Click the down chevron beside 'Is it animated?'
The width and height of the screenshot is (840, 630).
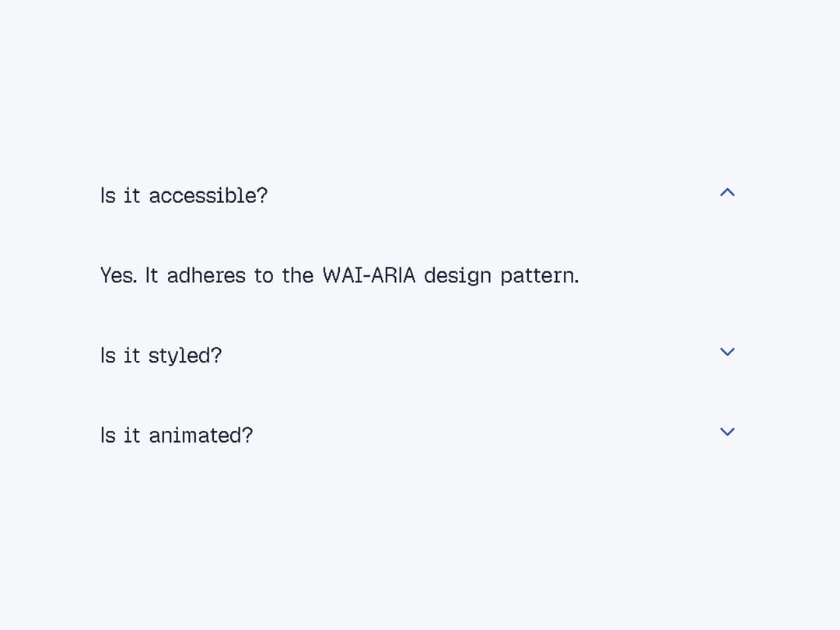[x=727, y=432]
